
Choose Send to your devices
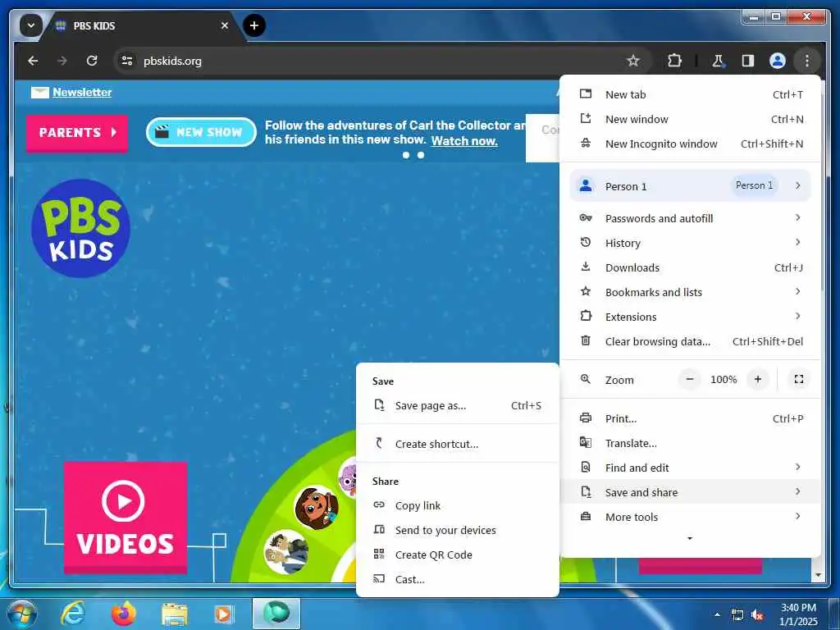(458, 530)
